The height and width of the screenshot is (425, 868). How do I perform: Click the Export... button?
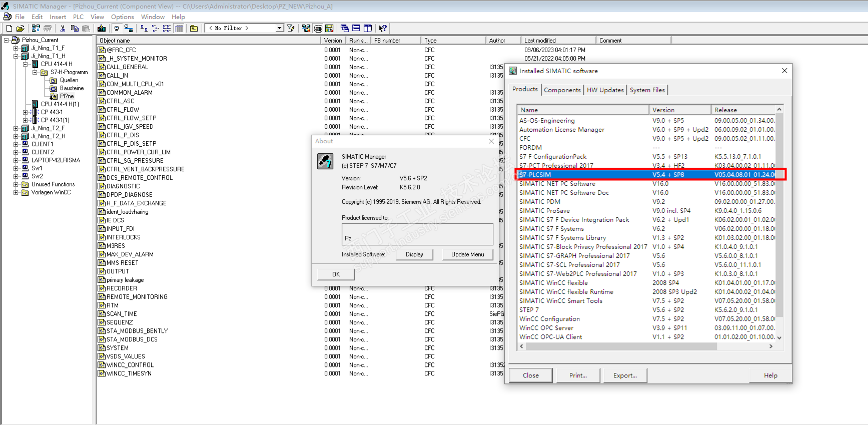625,375
